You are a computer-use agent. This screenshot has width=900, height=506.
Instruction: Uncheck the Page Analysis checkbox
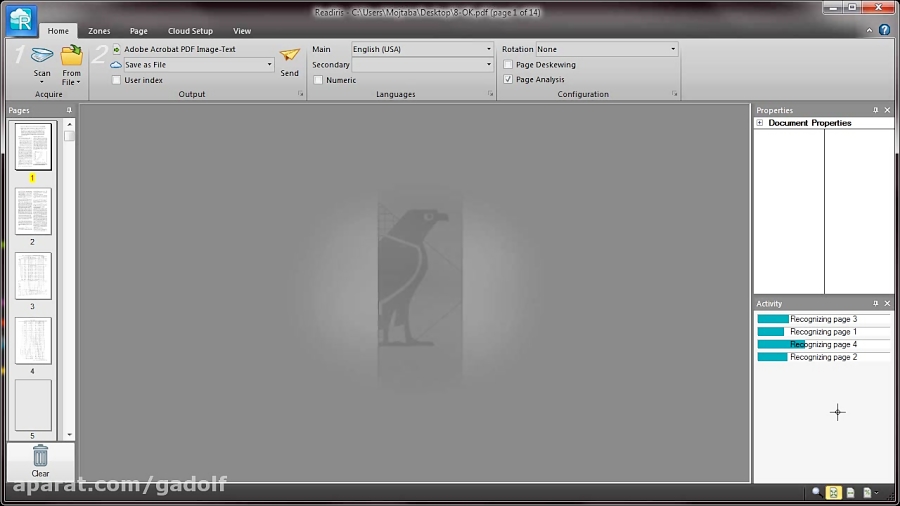point(508,80)
